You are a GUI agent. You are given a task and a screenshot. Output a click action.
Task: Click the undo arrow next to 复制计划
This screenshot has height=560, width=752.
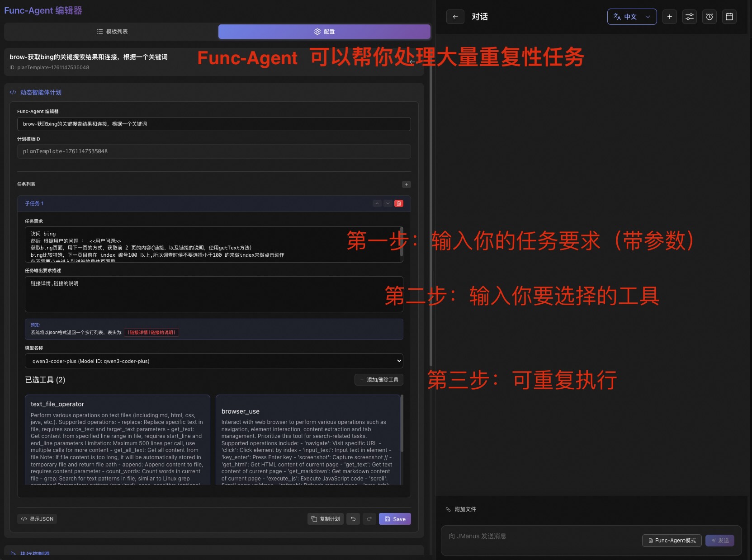click(353, 519)
